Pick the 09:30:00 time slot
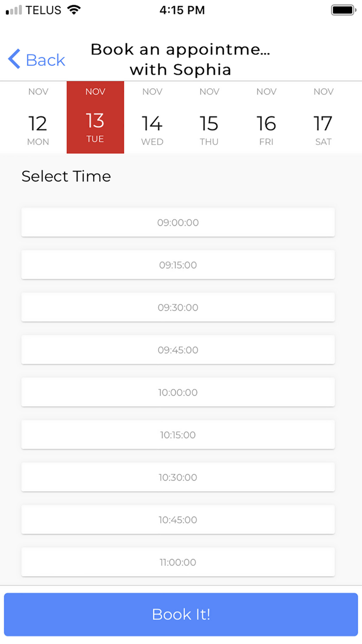This screenshot has height=644, width=362. (x=178, y=308)
